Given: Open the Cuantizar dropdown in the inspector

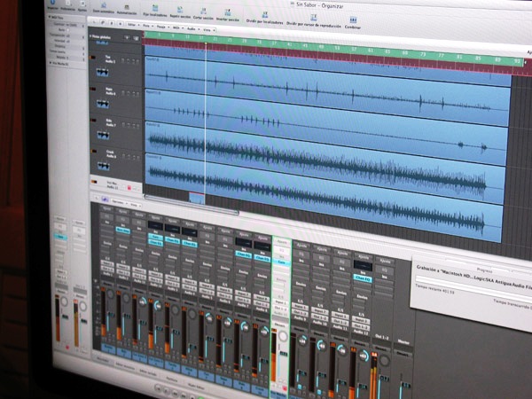Looking at the screenshot, I should pos(66,25).
